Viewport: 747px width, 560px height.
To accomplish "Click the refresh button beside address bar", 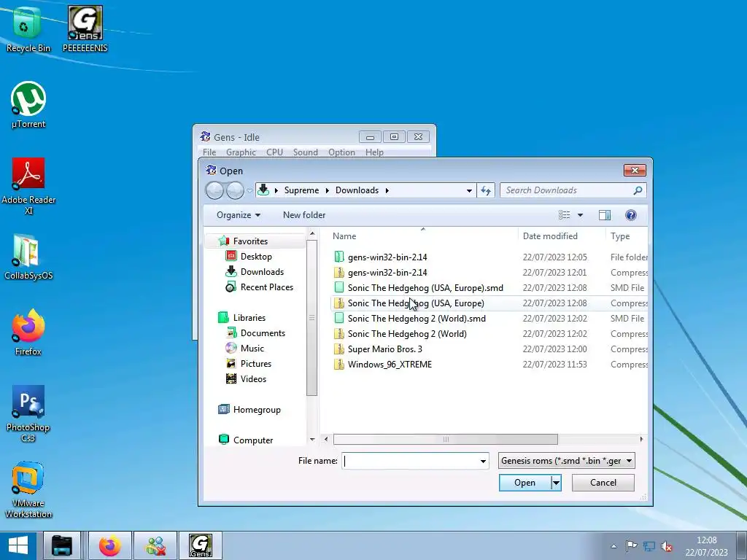I will tap(485, 190).
